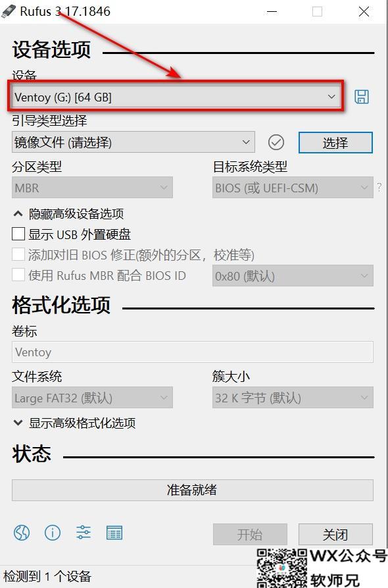This screenshot has height=588, width=388.
Task: Open the Ventoy (G:) device dropdown
Action: coord(176,97)
